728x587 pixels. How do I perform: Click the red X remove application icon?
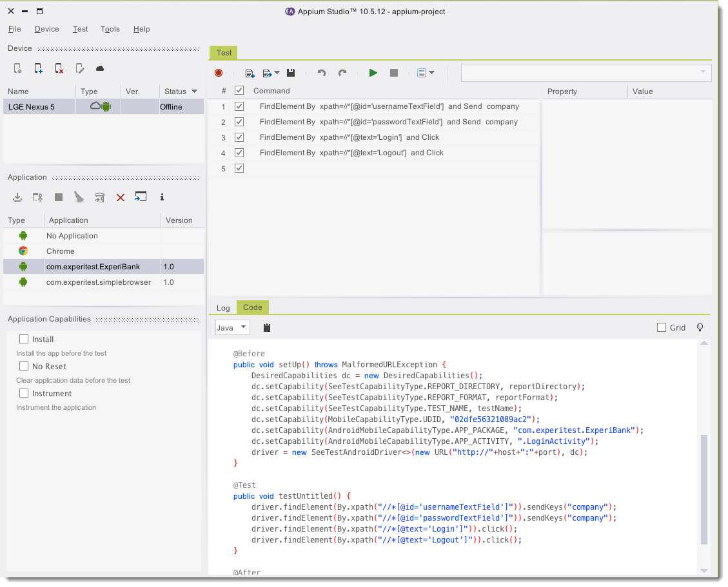pyautogui.click(x=121, y=198)
